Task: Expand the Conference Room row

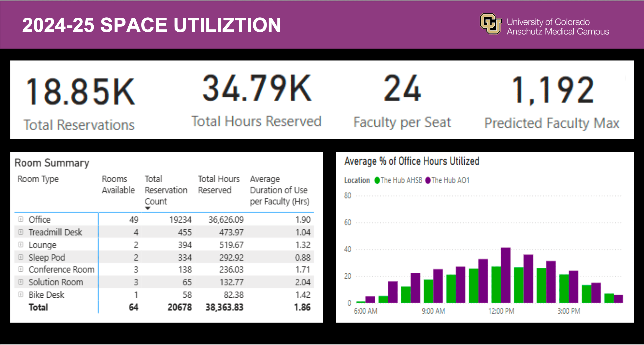Action: [x=21, y=269]
